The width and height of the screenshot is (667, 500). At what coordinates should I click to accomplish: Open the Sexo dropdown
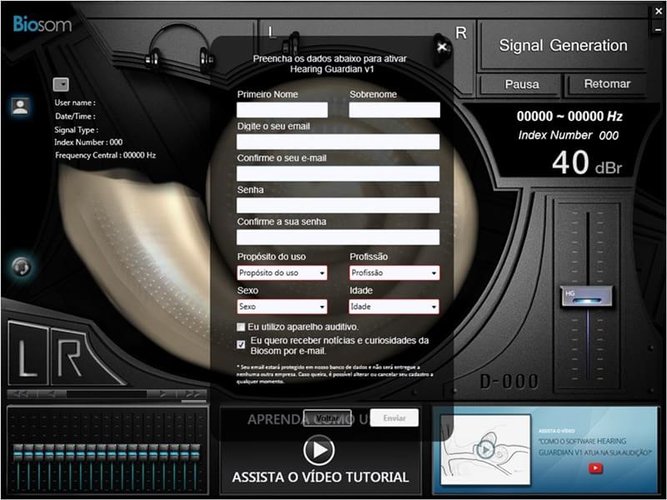pyautogui.click(x=282, y=306)
